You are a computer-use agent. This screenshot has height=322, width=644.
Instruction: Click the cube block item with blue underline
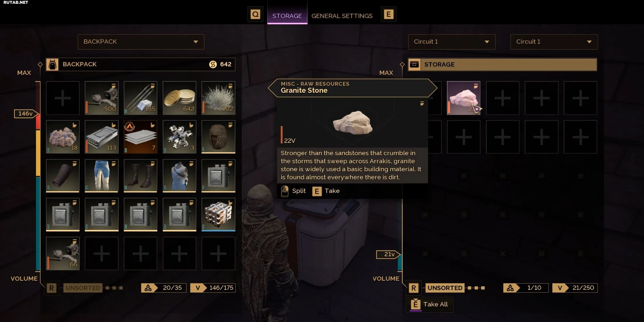coord(218,215)
